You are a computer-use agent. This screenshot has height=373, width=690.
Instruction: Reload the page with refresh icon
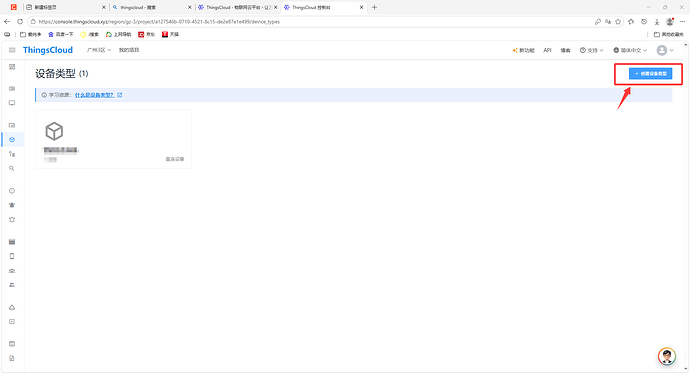[x=20, y=22]
